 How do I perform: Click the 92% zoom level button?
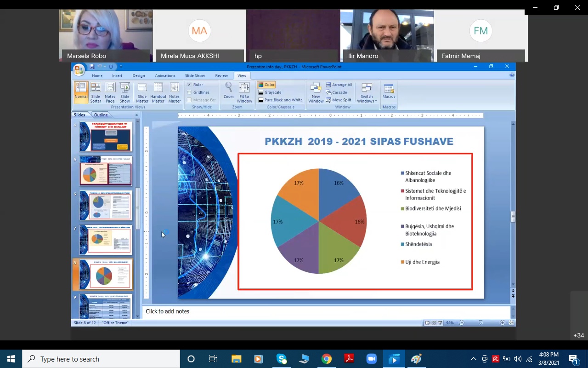coord(450,323)
